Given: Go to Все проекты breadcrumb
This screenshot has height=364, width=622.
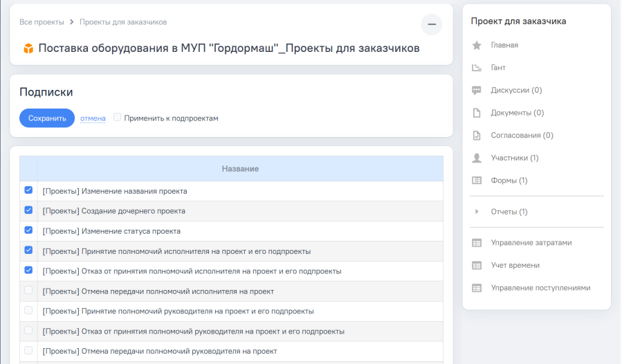Looking at the screenshot, I should (42, 22).
